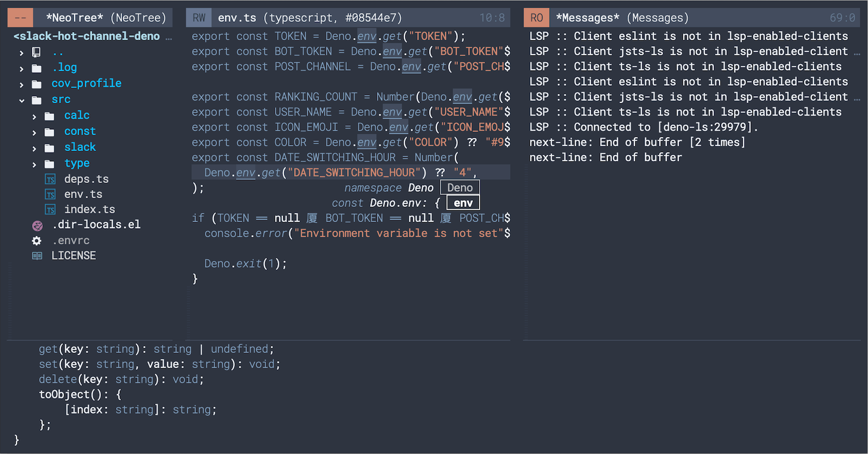Open index.ts in the tree

[x=90, y=210]
